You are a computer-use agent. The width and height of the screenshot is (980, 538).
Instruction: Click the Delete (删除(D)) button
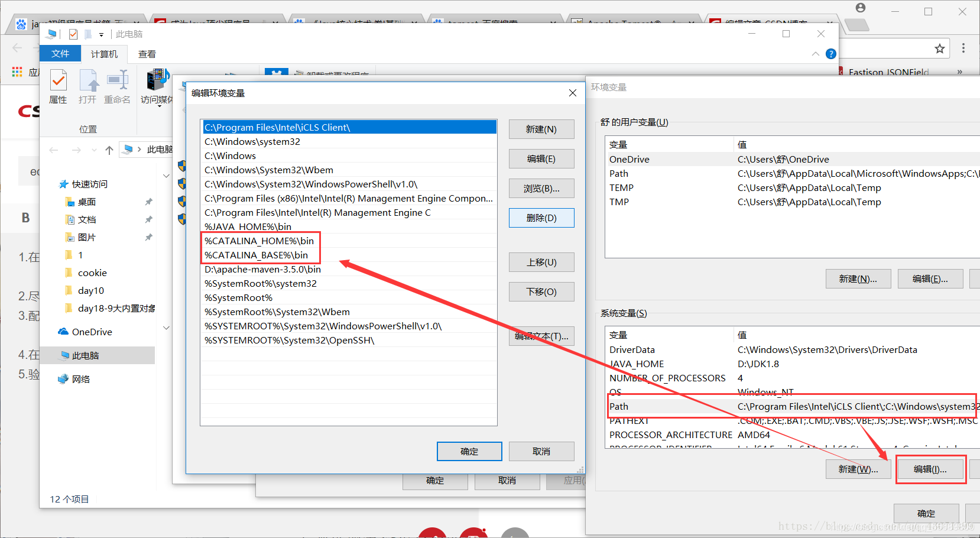(541, 218)
